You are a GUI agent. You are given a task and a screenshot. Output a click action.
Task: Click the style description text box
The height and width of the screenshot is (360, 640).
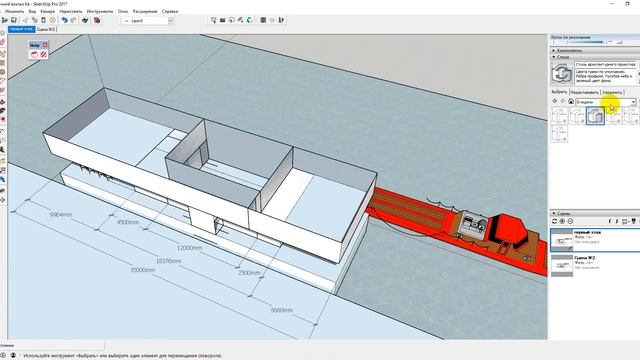click(x=605, y=76)
